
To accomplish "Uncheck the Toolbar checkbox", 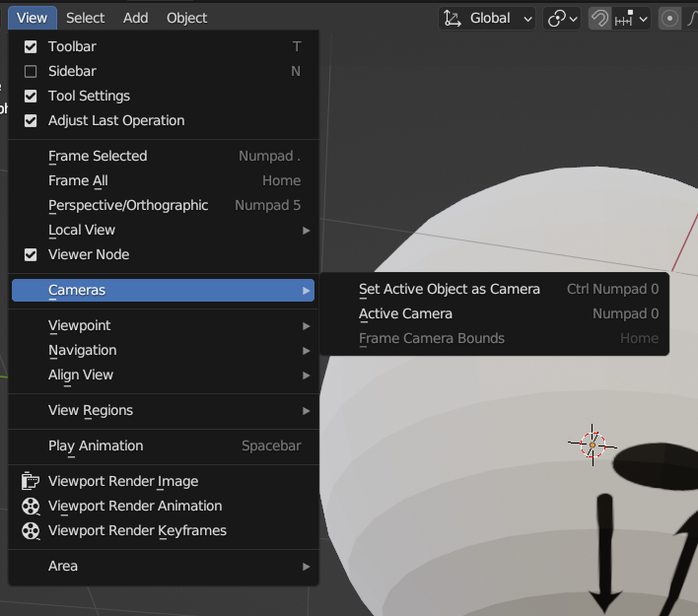I will [31, 46].
